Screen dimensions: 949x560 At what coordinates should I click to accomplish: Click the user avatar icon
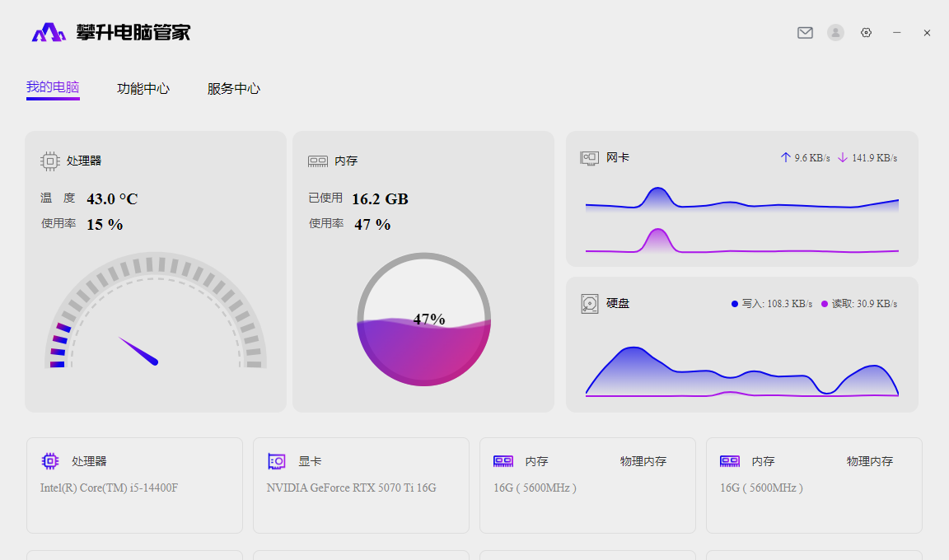point(835,33)
